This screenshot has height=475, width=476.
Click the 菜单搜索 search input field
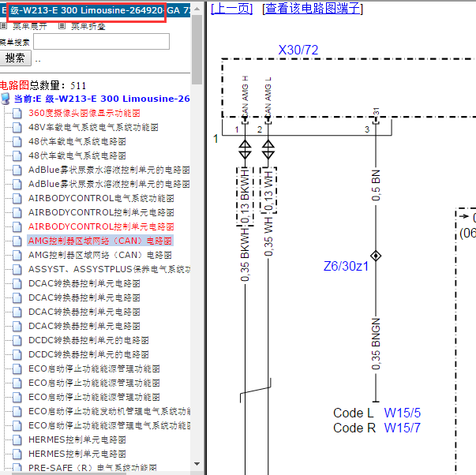tap(101, 41)
